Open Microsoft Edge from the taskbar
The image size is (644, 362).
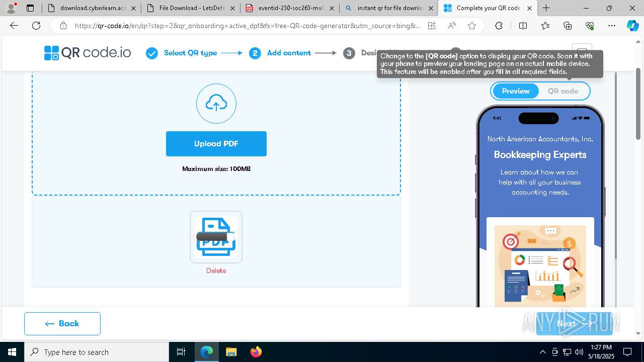click(207, 352)
